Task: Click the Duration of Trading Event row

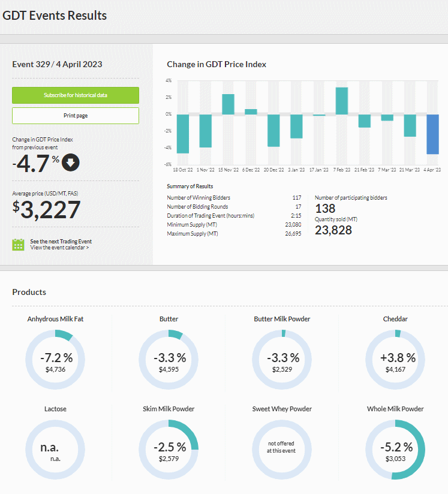Action: (234, 215)
